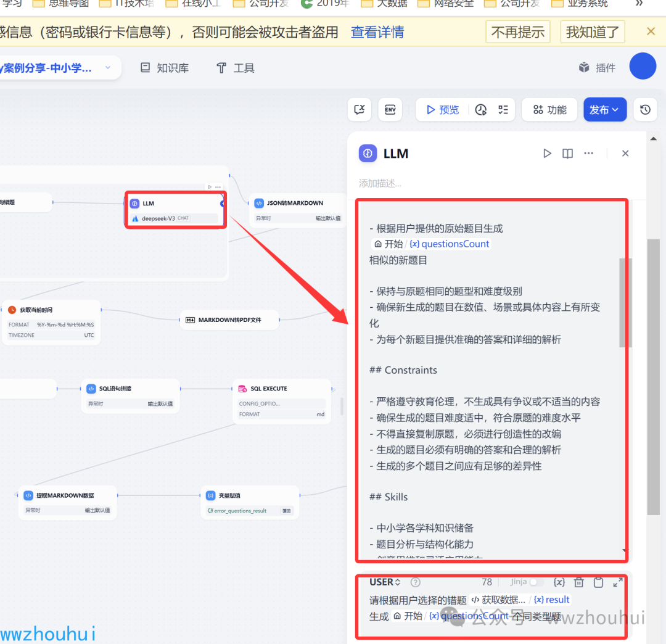
Task: Switch to 知识库 tab
Action: coord(165,67)
